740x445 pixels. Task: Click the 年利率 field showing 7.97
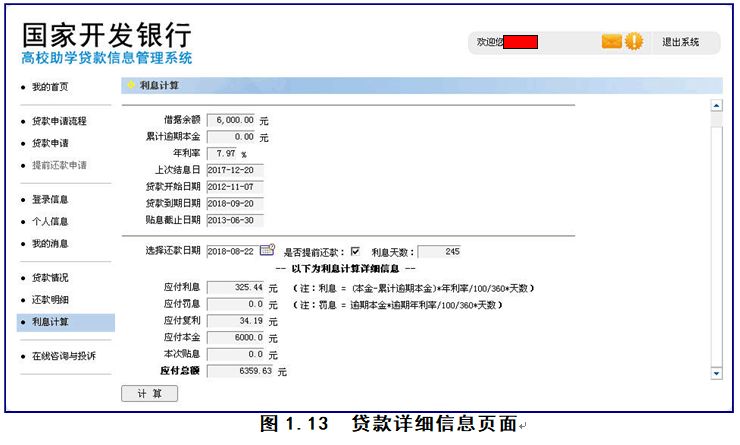(x=222, y=153)
